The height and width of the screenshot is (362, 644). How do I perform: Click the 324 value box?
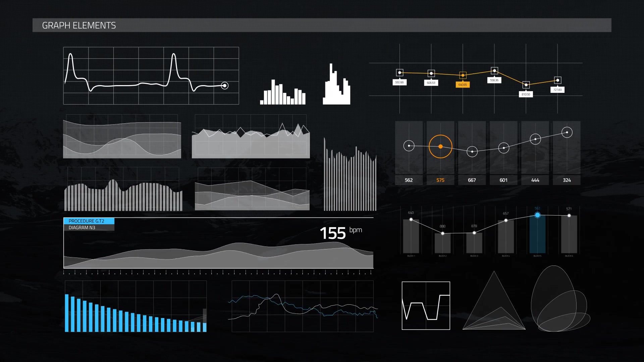(567, 180)
